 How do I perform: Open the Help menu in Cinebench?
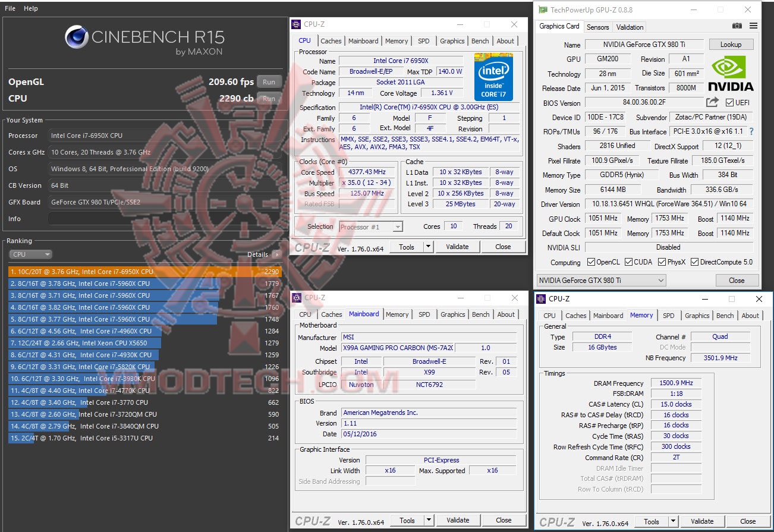31,9
